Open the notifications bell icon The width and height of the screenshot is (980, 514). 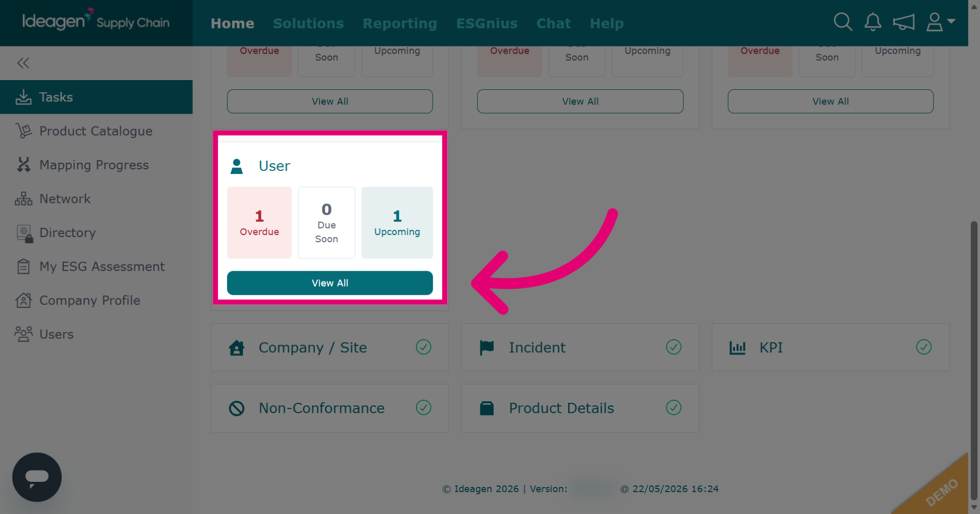point(873,22)
